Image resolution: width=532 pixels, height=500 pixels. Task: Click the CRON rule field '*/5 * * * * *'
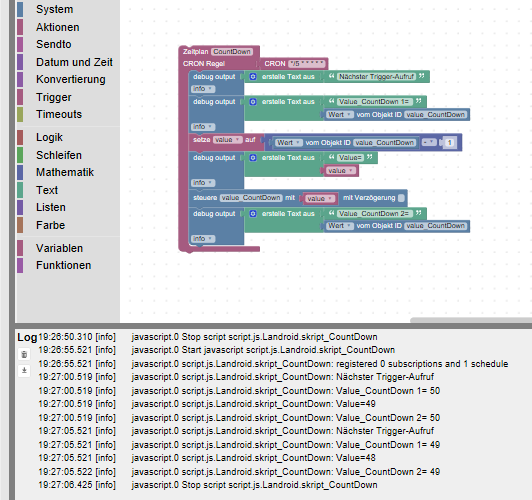[x=306, y=64]
